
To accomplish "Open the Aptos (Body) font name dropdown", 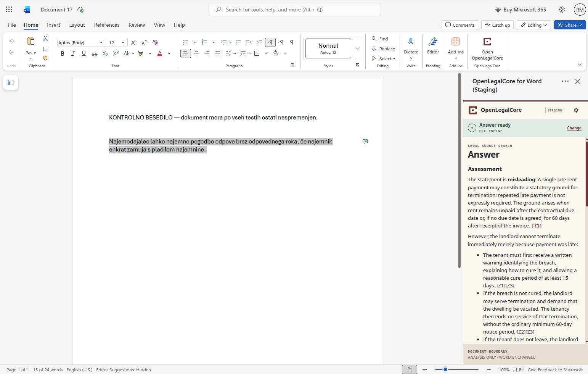I will pos(101,42).
